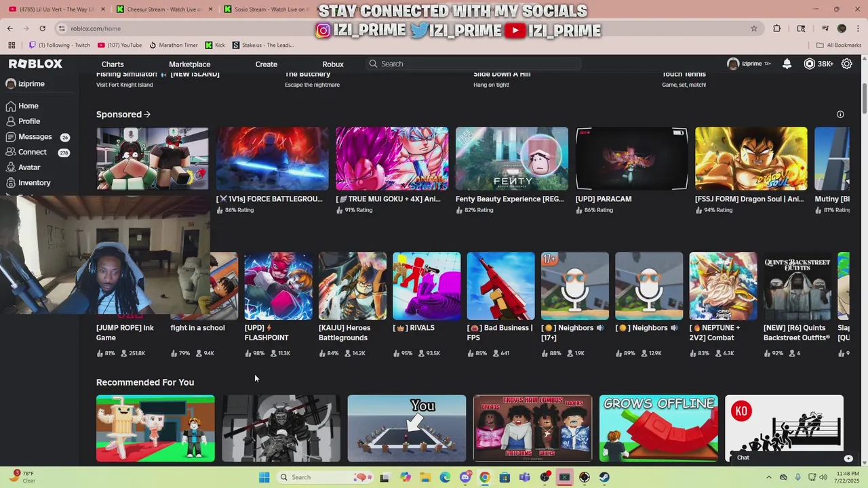
Task: Click the Sponsored info icon
Action: (x=840, y=115)
